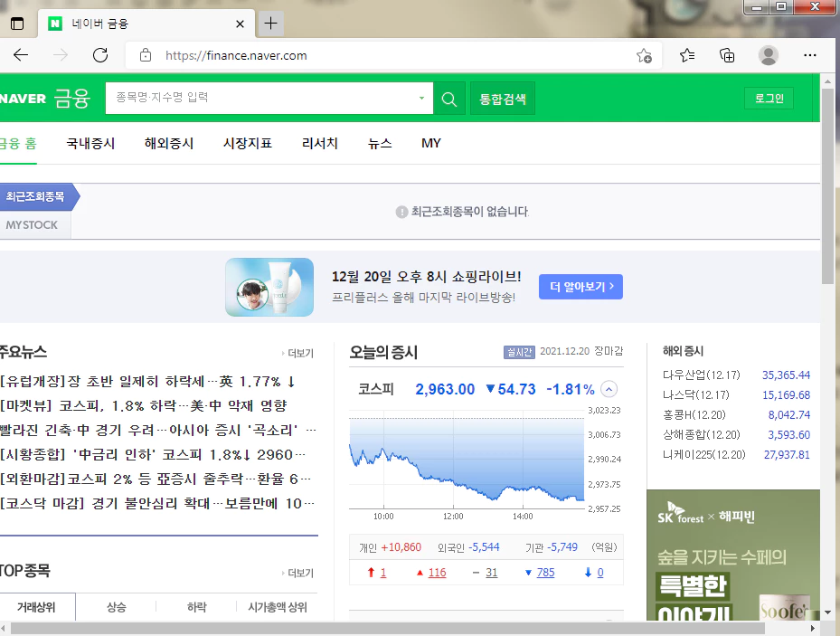Collapse the 코스피 chart chevron
This screenshot has width=840, height=636.
(609, 389)
